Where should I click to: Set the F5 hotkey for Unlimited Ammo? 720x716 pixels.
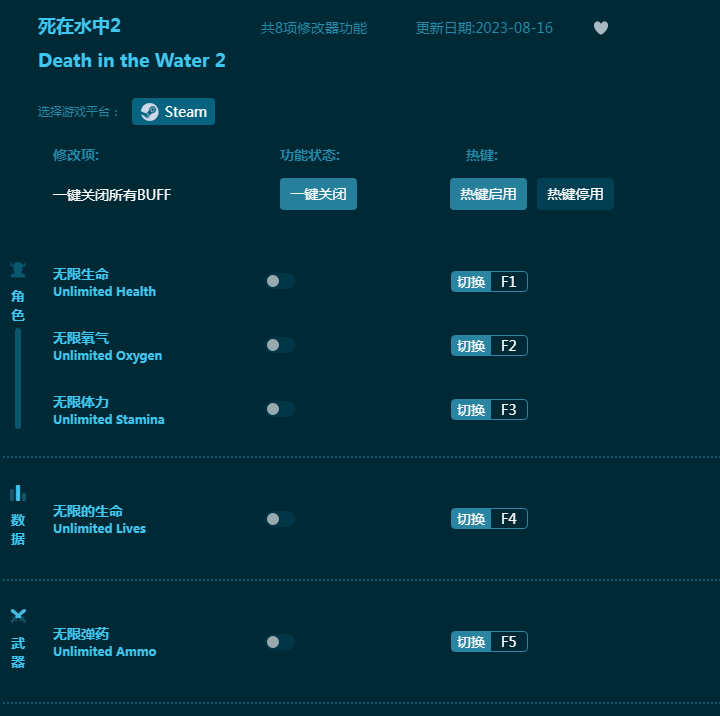pyautogui.click(x=508, y=642)
